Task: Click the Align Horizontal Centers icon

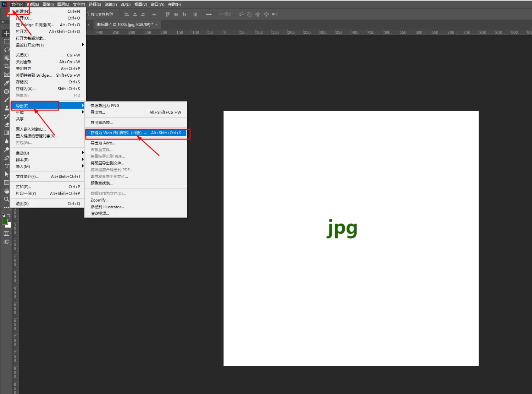Action: coord(135,14)
